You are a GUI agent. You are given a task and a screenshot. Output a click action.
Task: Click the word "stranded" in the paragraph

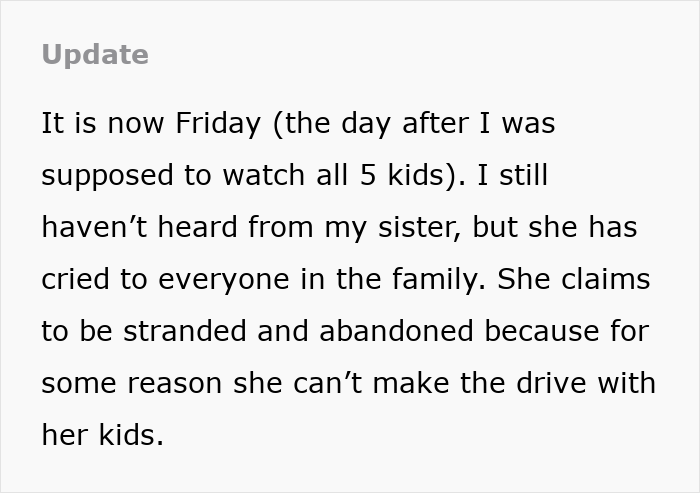185,331
